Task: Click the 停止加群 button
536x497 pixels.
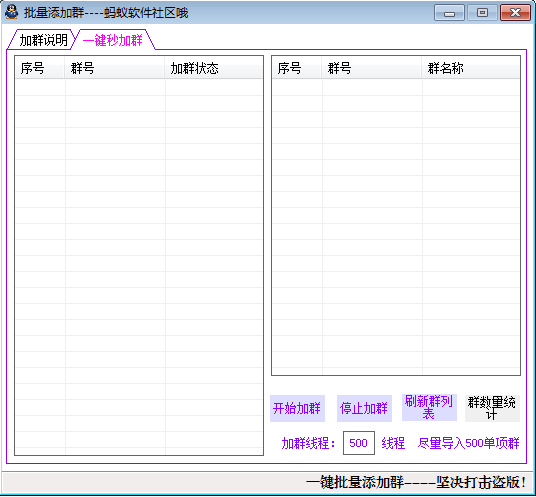Action: (x=364, y=408)
